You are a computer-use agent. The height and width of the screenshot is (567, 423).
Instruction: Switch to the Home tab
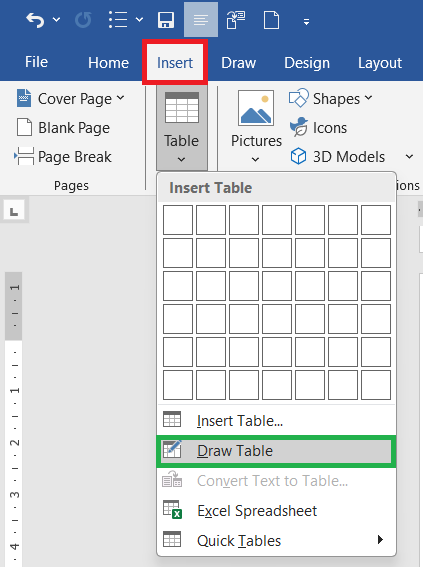(108, 63)
